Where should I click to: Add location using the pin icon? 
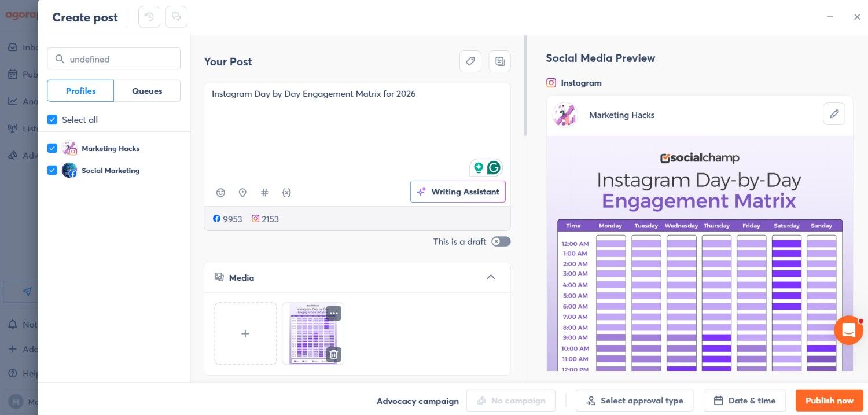(242, 192)
